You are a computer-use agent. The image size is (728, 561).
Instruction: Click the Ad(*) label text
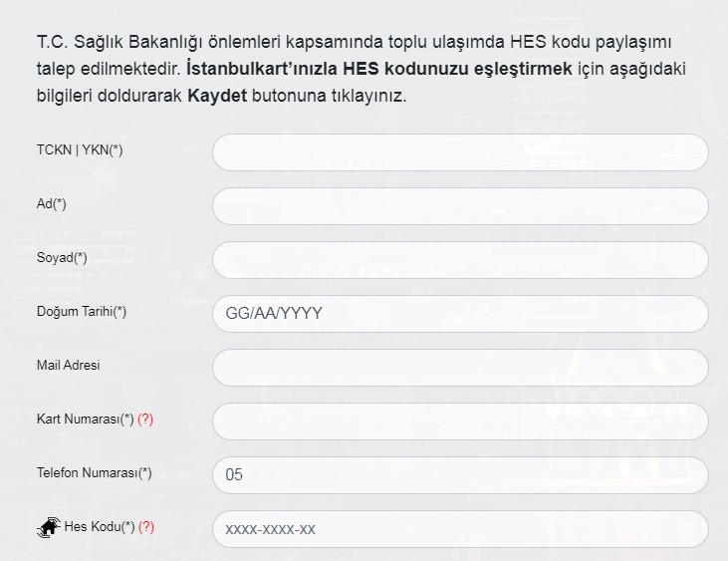(51, 204)
